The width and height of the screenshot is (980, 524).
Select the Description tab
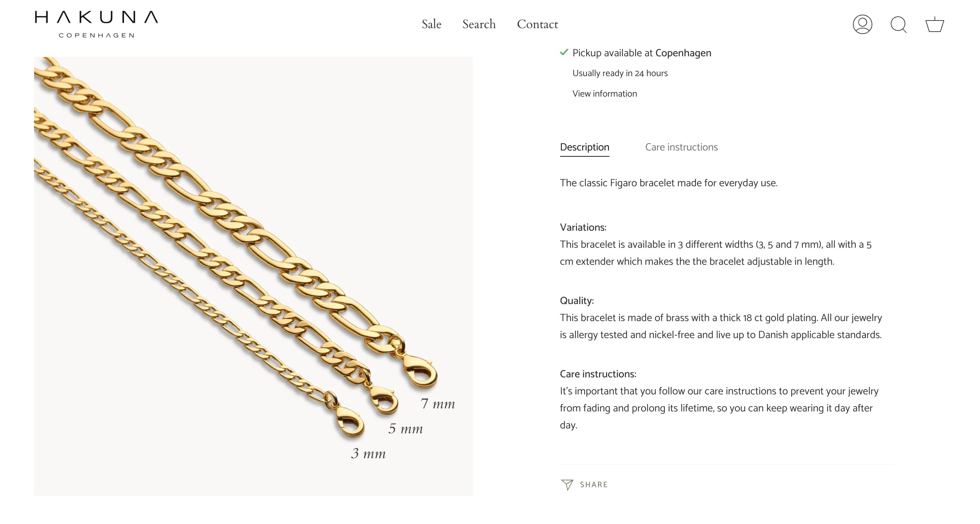coord(584,147)
